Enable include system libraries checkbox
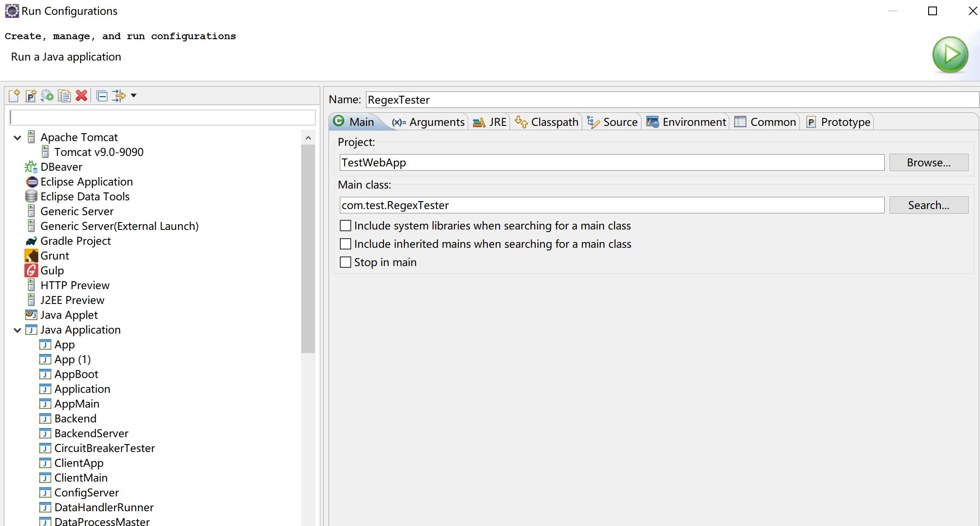The image size is (980, 526). (x=346, y=226)
